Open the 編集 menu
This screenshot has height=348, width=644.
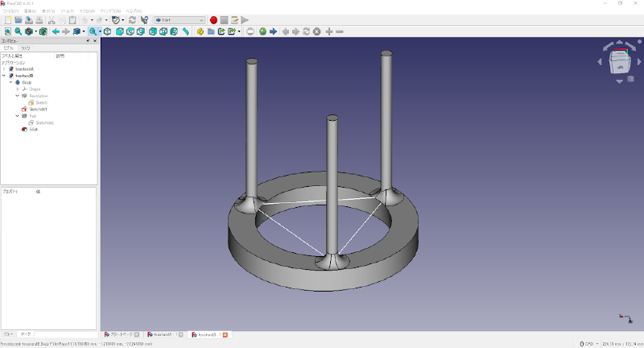(30, 11)
